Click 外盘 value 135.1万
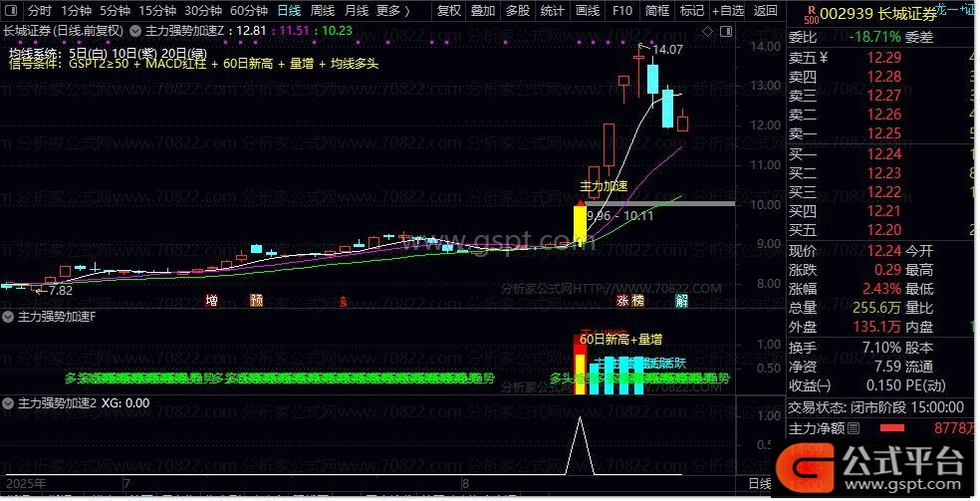 pos(876,326)
